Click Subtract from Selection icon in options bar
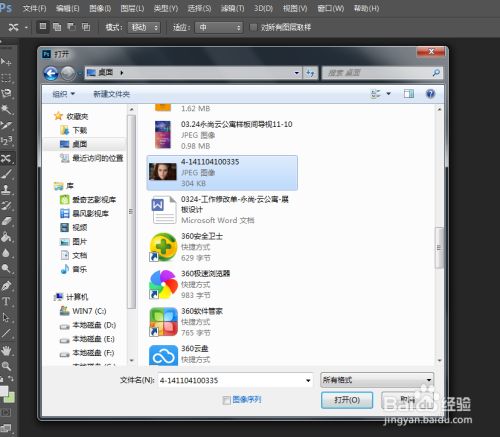The height and width of the screenshot is (437, 500). (x=72, y=27)
